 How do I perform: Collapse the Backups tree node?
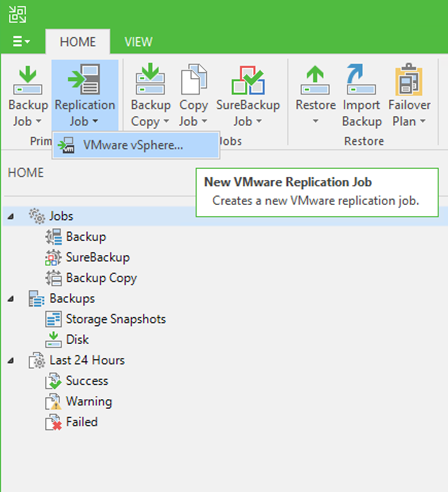[11, 299]
